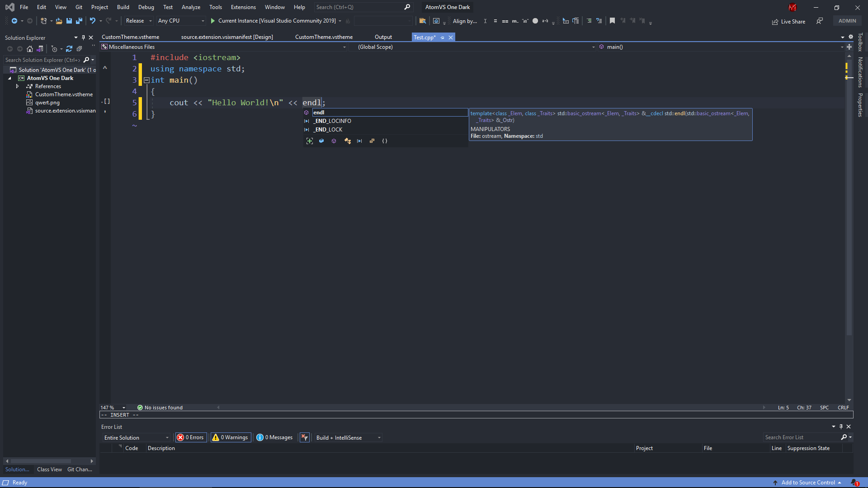868x488 pixels.
Task: Expand the References node
Action: [18, 86]
